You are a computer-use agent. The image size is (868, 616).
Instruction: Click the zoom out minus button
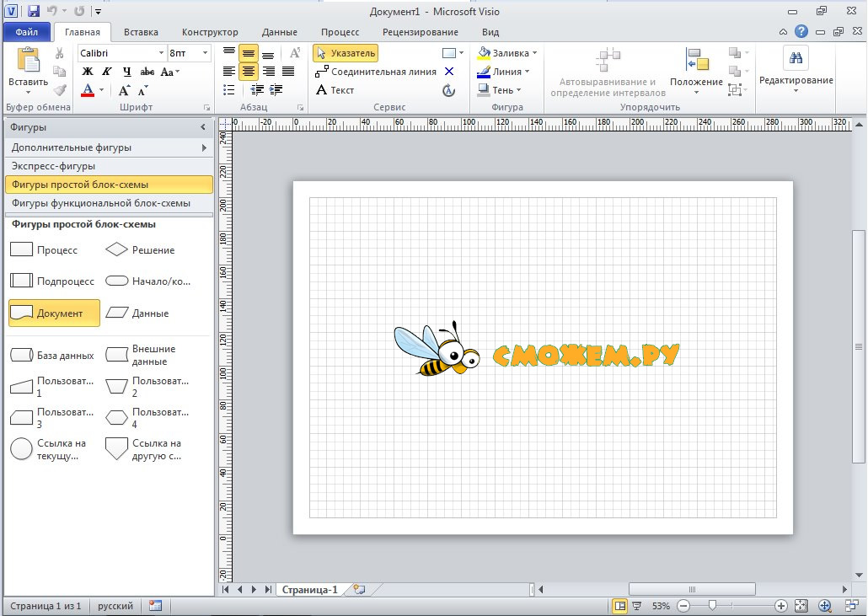click(683, 606)
